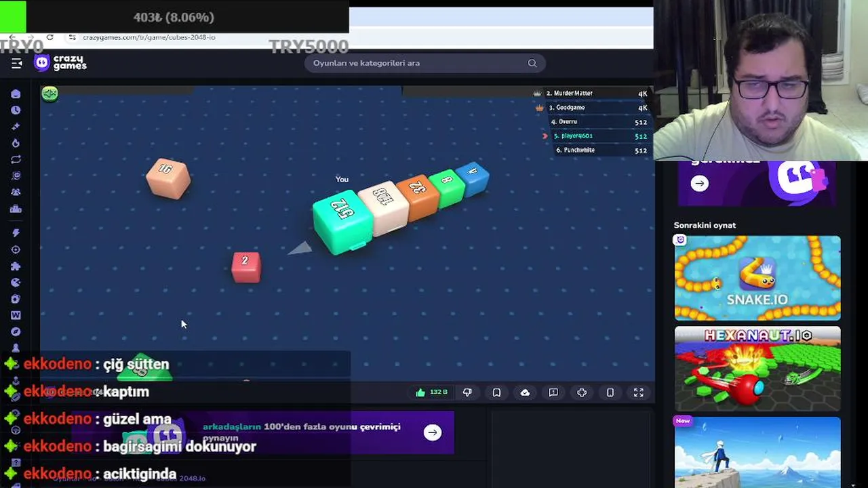Screen dimensions: 868x488
Task: Open new games via sidebar sparkle icon
Action: 16,127
